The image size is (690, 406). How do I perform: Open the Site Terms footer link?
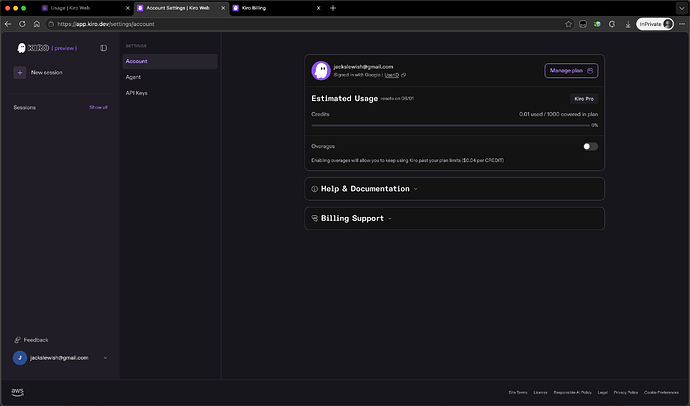[518, 392]
